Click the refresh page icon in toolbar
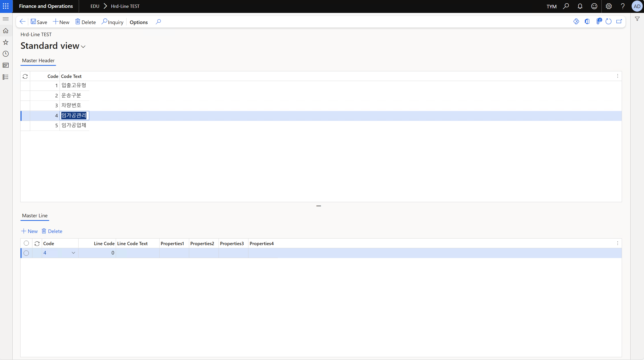Image resolution: width=644 pixels, height=360 pixels. (608, 22)
